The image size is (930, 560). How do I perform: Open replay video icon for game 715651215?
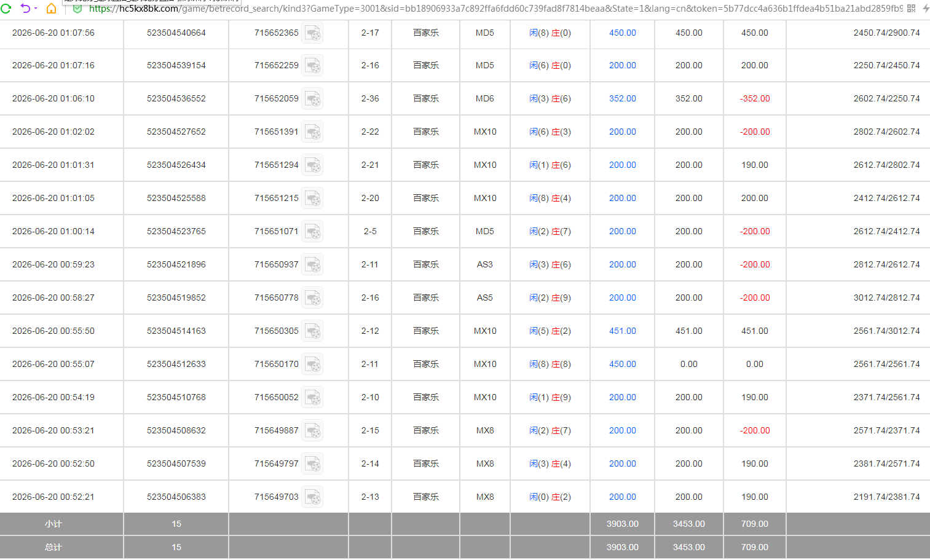click(x=313, y=198)
